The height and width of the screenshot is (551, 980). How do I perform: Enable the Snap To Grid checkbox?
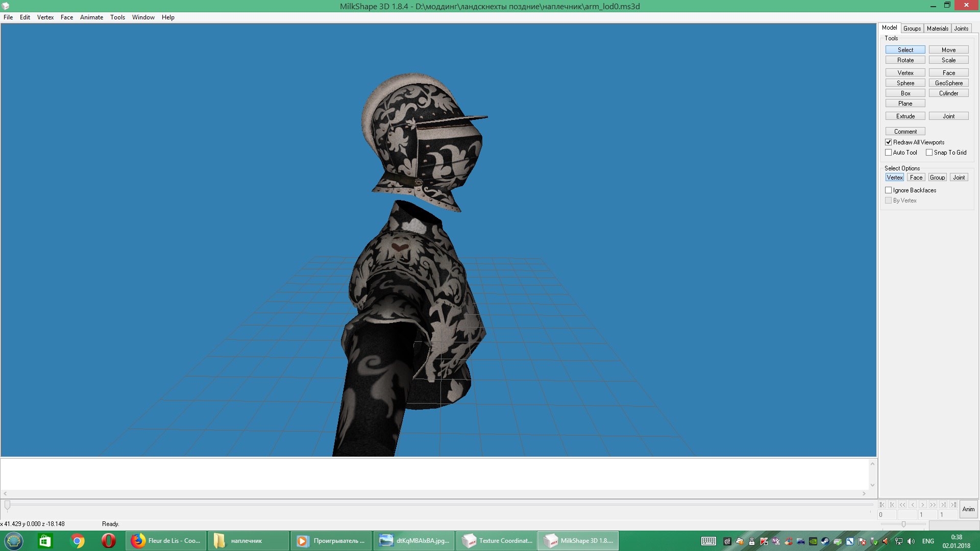click(x=929, y=153)
